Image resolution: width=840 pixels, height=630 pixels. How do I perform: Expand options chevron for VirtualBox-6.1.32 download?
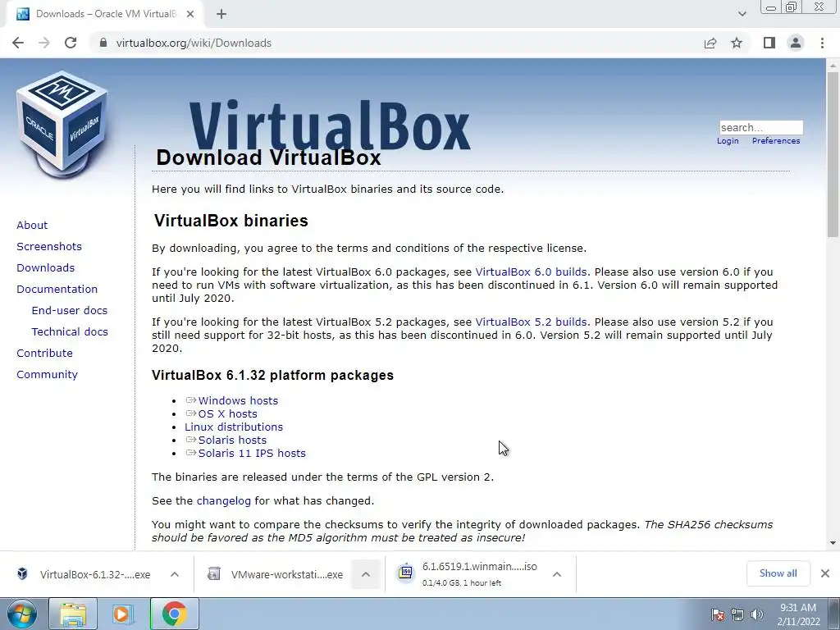(x=175, y=574)
